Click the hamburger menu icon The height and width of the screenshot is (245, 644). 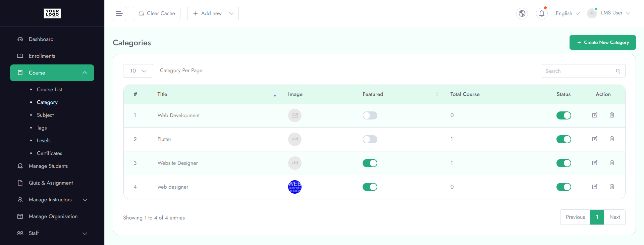click(119, 13)
